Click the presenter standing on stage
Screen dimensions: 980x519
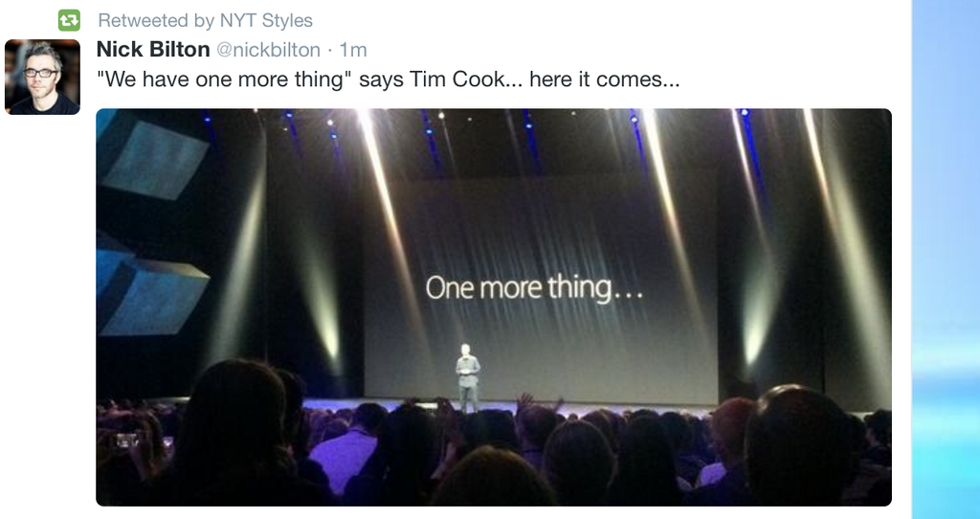(x=467, y=376)
